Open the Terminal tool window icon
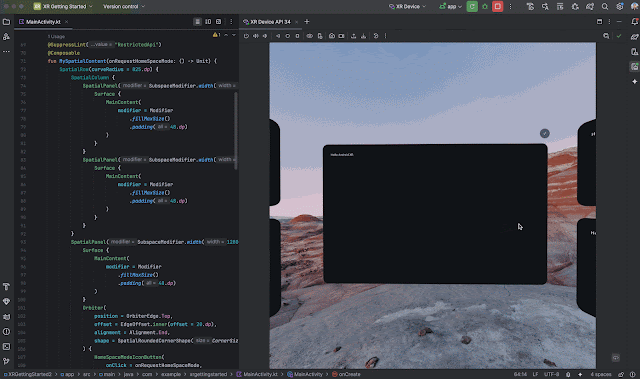The width and height of the screenshot is (640, 379). point(6,346)
